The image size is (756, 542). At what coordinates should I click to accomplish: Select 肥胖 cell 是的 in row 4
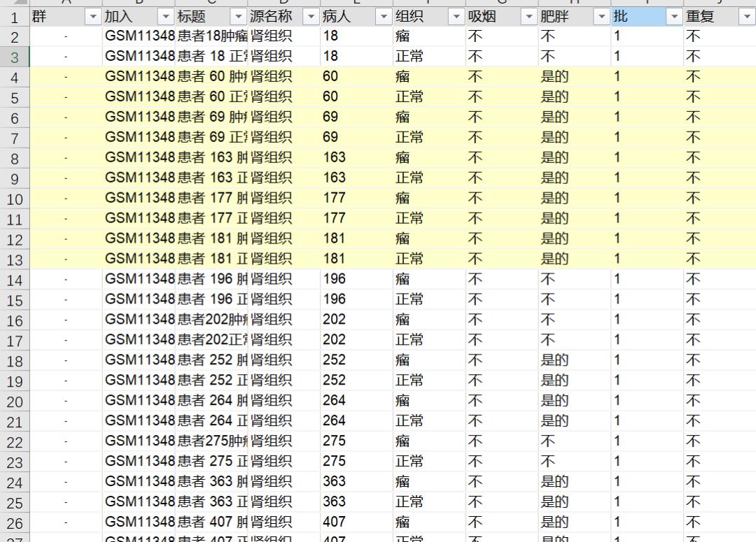(x=575, y=77)
